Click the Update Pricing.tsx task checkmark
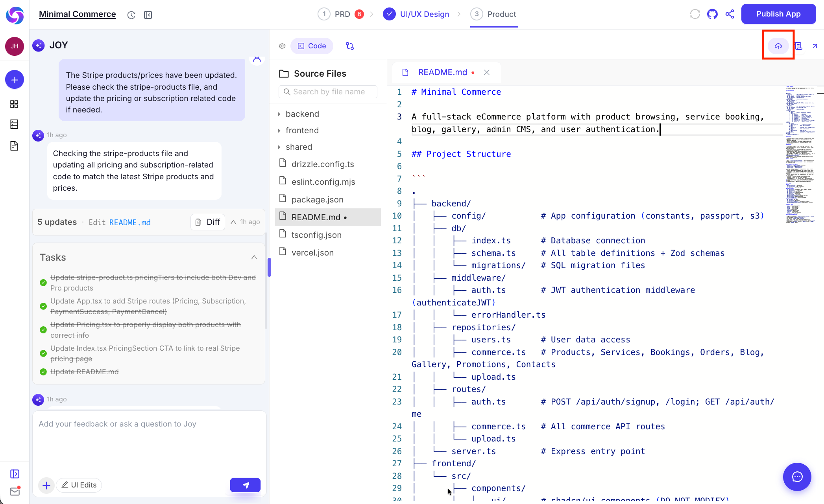Image resolution: width=824 pixels, height=504 pixels. click(x=43, y=330)
